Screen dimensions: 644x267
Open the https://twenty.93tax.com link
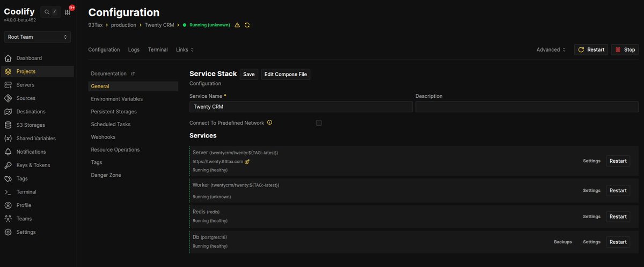(217, 161)
